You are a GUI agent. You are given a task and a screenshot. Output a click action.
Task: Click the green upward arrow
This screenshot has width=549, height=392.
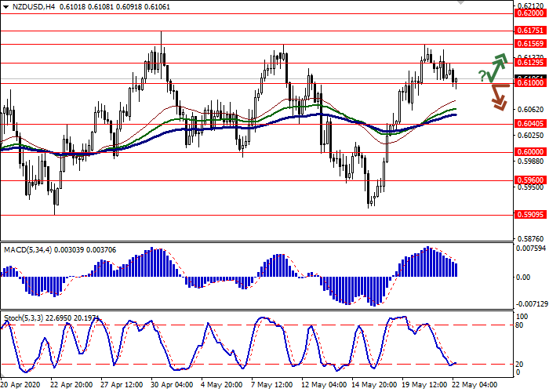tap(498, 67)
